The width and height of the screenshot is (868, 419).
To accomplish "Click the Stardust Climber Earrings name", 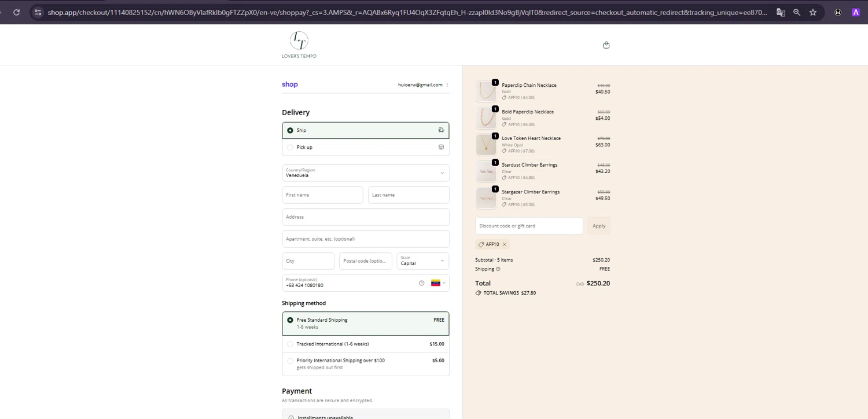I will click(529, 165).
